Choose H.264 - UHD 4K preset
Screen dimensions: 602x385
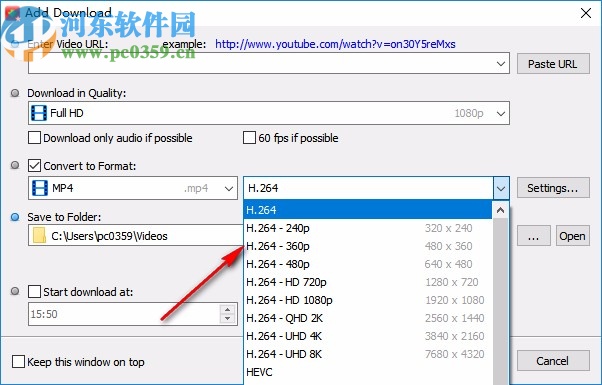click(368, 336)
